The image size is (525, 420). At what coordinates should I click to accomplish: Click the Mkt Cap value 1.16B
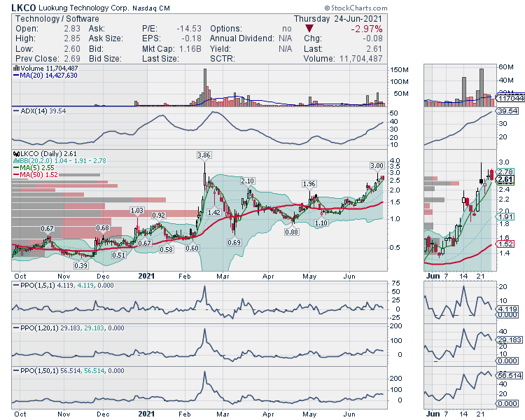190,49
